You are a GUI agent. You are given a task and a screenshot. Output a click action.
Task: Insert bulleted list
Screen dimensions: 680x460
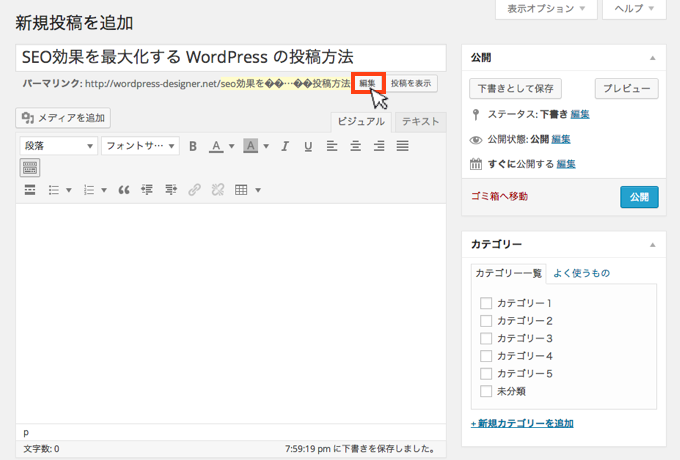tap(54, 190)
